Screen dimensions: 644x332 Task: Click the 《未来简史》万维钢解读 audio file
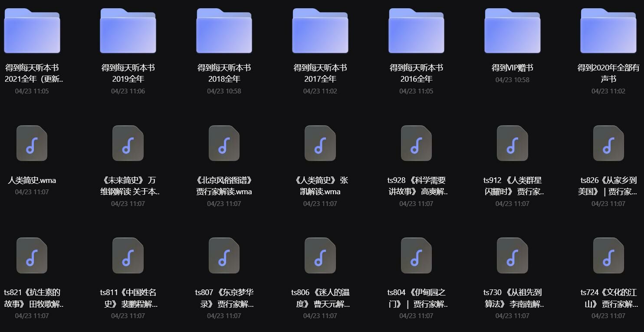click(128, 143)
